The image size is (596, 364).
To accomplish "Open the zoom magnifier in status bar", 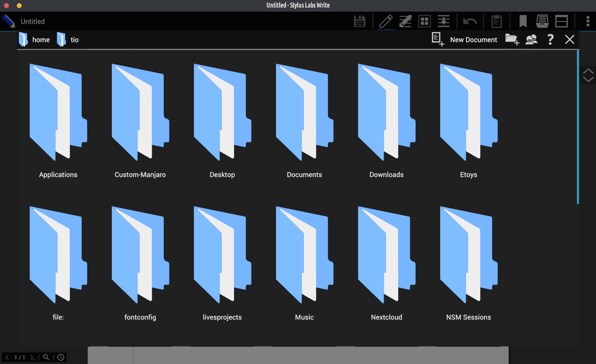I will (46, 357).
